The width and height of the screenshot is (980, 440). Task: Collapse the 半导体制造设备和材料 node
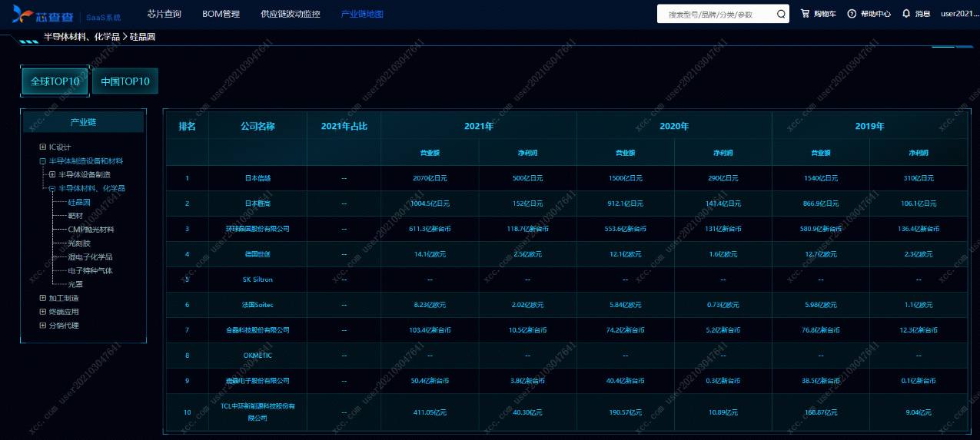(43, 161)
